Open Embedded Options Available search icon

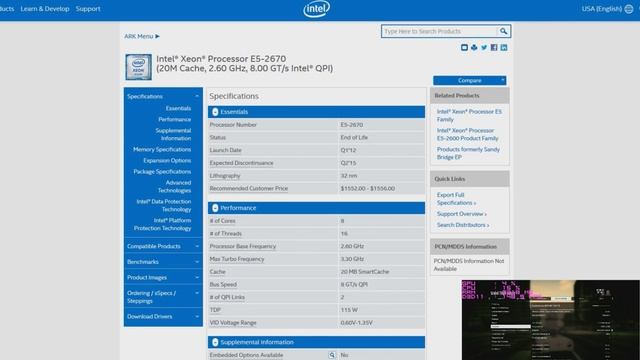pyautogui.click(x=332, y=356)
